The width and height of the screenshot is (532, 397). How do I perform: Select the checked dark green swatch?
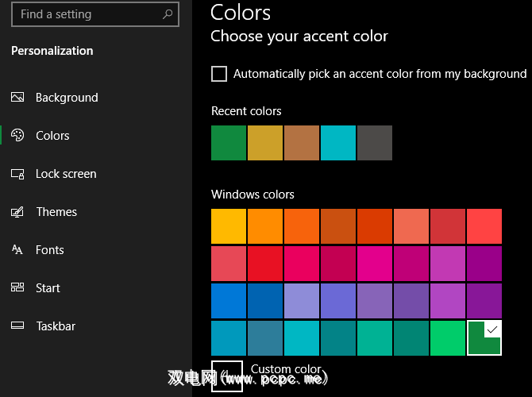tap(484, 338)
